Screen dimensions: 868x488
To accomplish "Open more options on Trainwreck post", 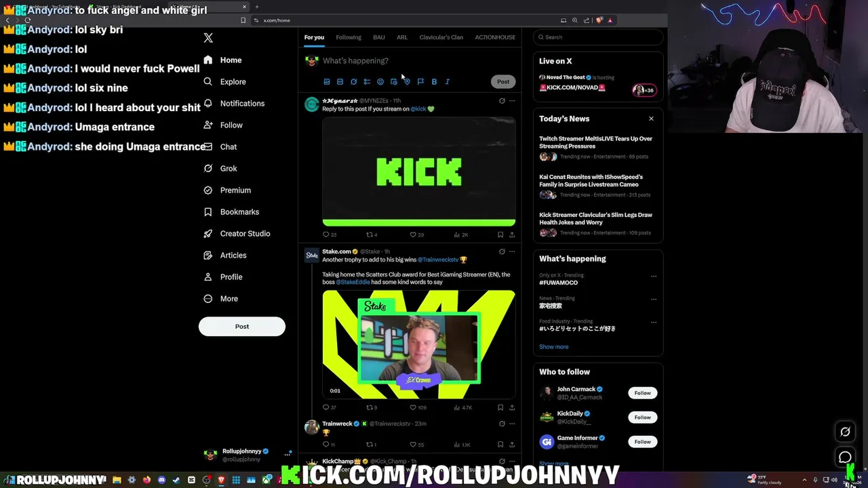I will coord(512,424).
